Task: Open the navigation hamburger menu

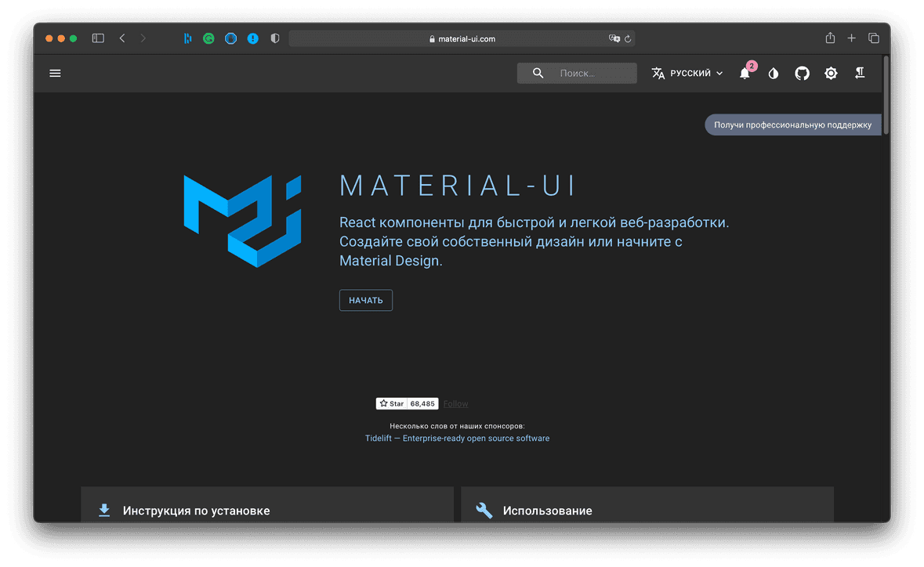Action: 55,73
